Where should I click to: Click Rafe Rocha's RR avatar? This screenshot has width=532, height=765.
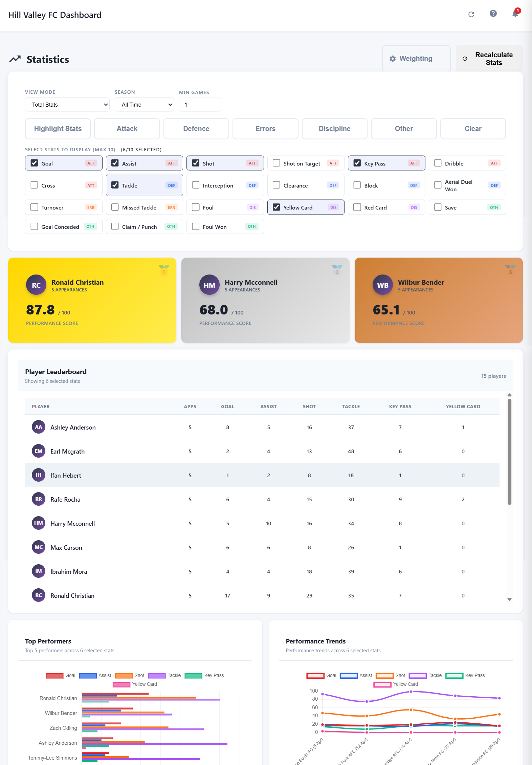point(39,499)
